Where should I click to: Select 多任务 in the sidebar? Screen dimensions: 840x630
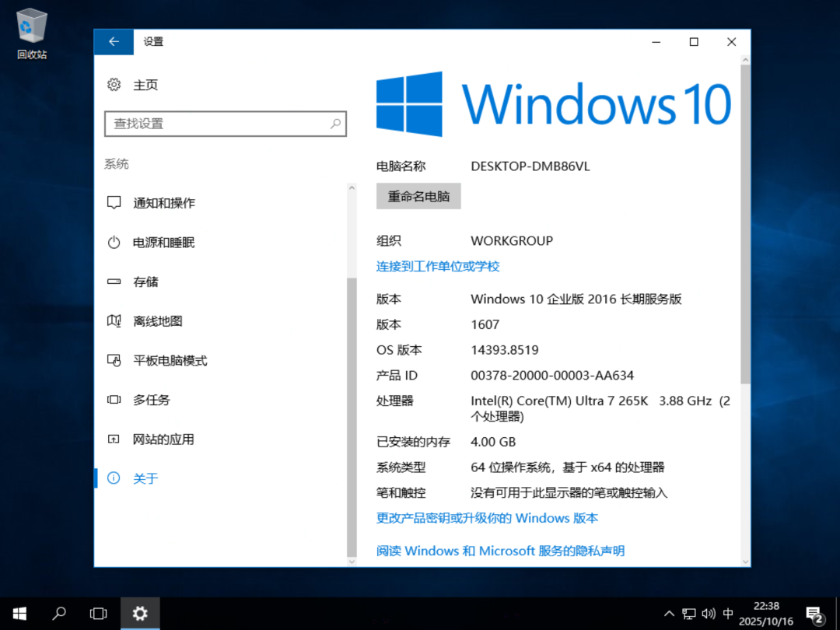(221, 400)
